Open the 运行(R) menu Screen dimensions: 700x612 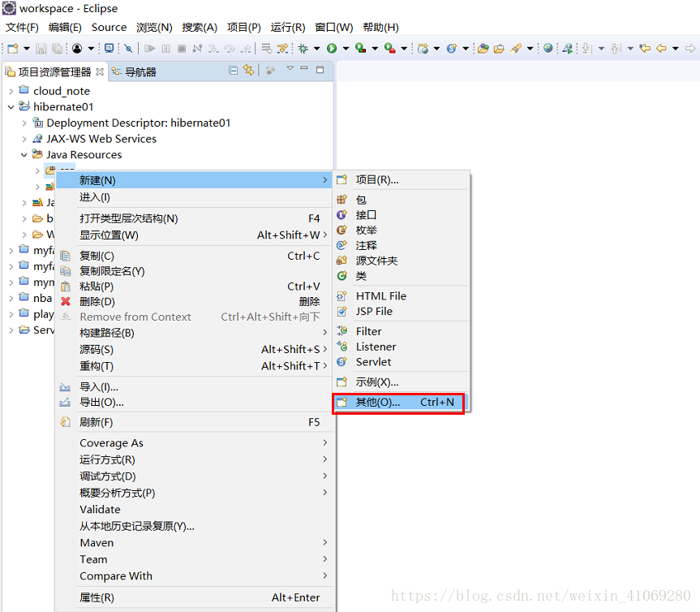[288, 28]
